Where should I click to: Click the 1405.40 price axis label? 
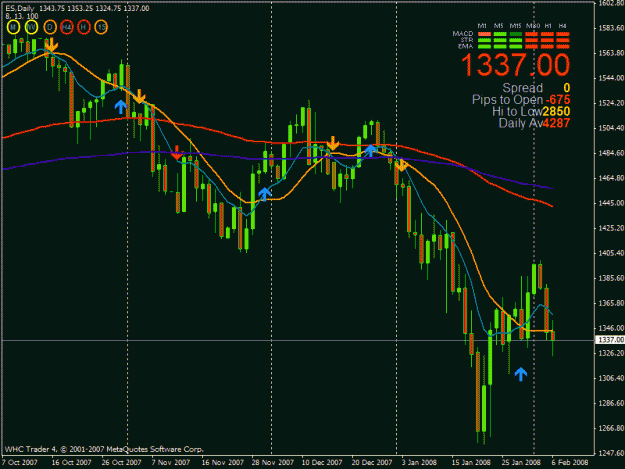pyautogui.click(x=611, y=253)
